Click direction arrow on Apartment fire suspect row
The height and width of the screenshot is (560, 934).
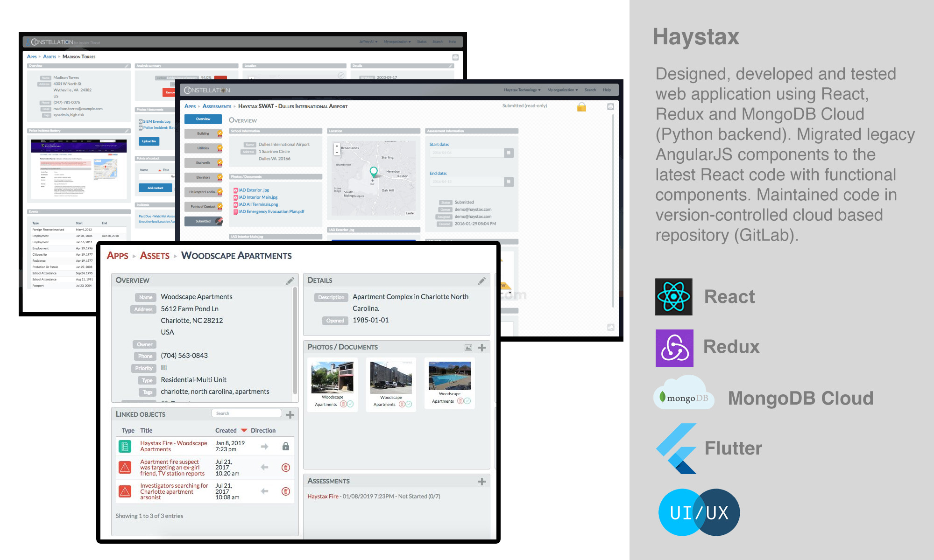[264, 467]
